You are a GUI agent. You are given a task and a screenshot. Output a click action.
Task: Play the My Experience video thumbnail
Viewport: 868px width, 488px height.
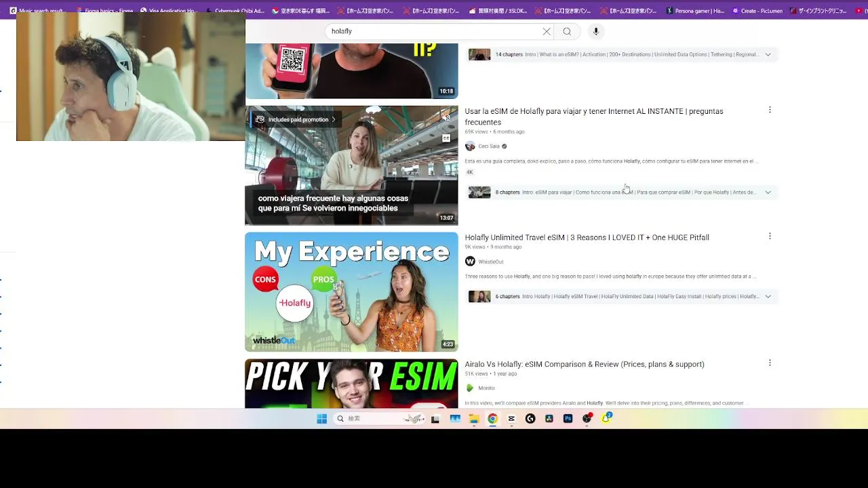pyautogui.click(x=351, y=292)
